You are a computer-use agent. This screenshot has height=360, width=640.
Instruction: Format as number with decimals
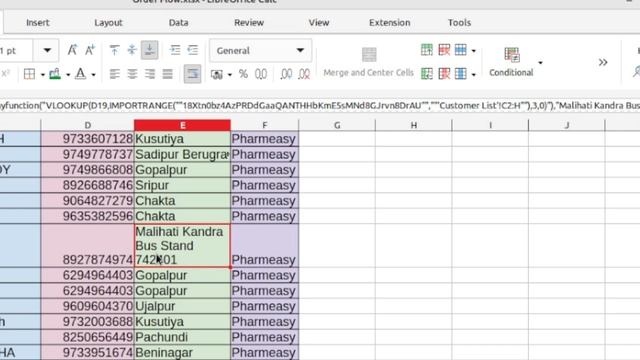point(261,74)
